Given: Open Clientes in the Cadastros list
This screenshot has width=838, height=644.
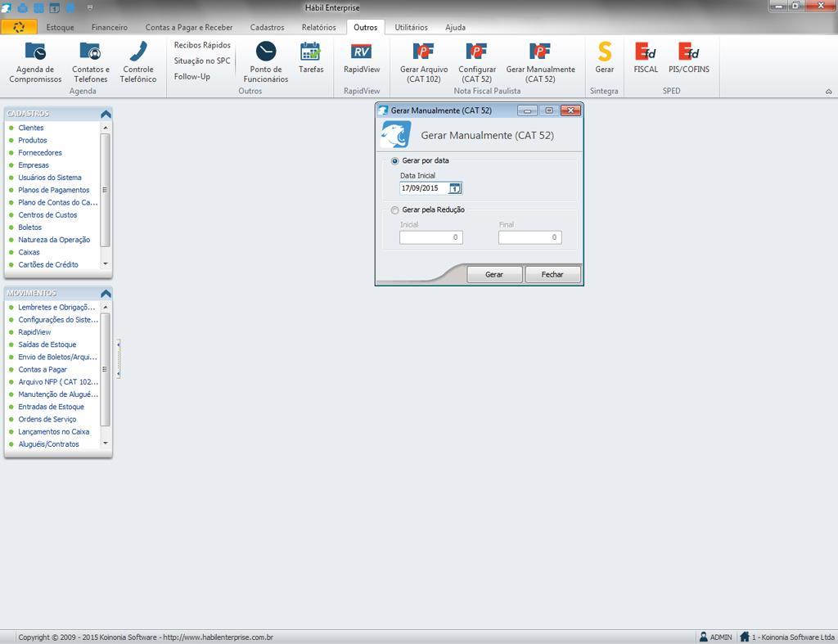Looking at the screenshot, I should [31, 128].
